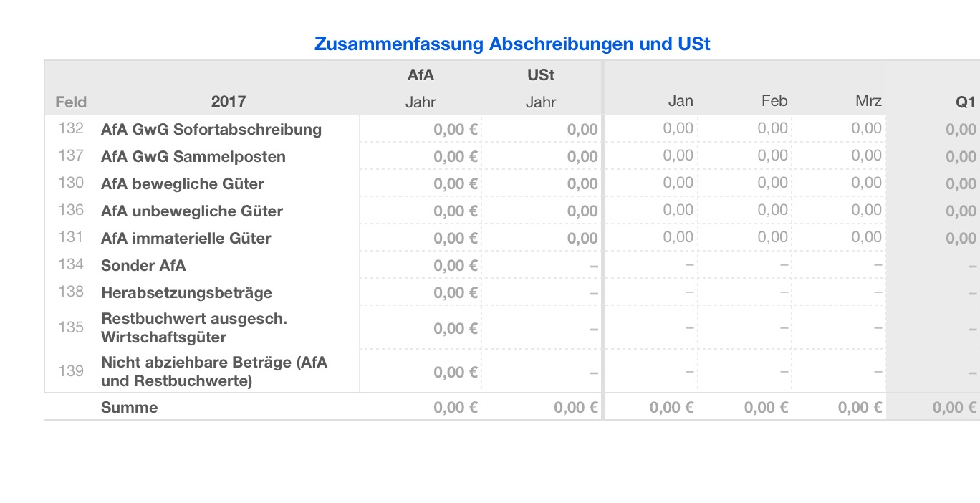Select the Herabsetzungsbeträge label cell

tap(186, 293)
